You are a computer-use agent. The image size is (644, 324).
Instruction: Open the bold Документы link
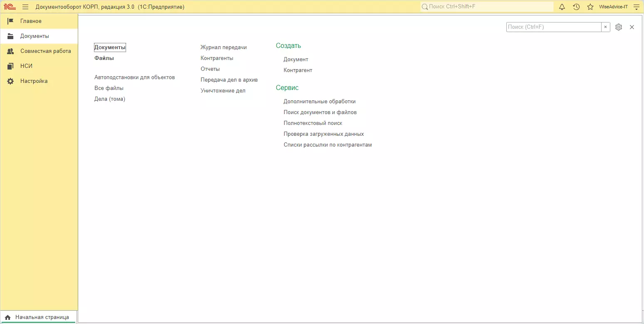110,47
